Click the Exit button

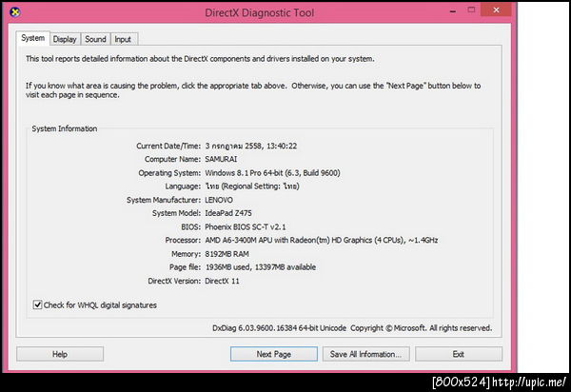coord(459,354)
